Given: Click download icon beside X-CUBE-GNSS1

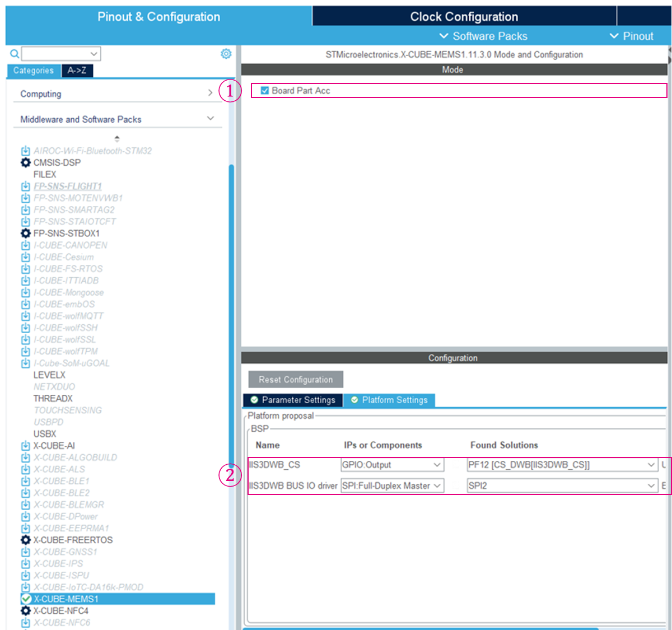Looking at the screenshot, I should tap(25, 552).
